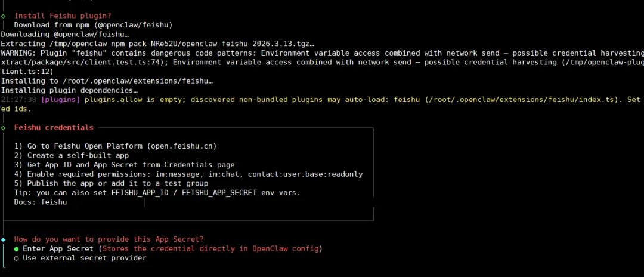The width and height of the screenshot is (644, 277).
Task: Click the 'Docs: feishu' line
Action: (41, 202)
